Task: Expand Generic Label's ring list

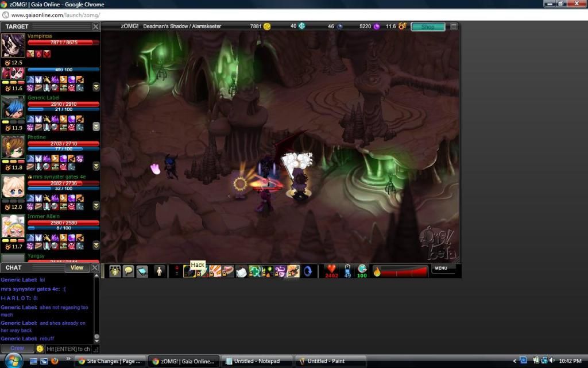Action: [x=96, y=126]
